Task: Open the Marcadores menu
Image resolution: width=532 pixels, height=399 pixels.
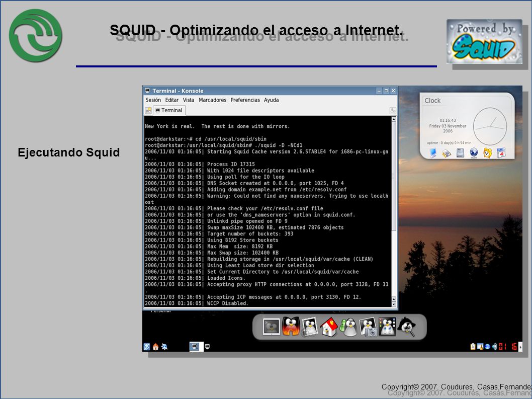Action: tap(212, 100)
